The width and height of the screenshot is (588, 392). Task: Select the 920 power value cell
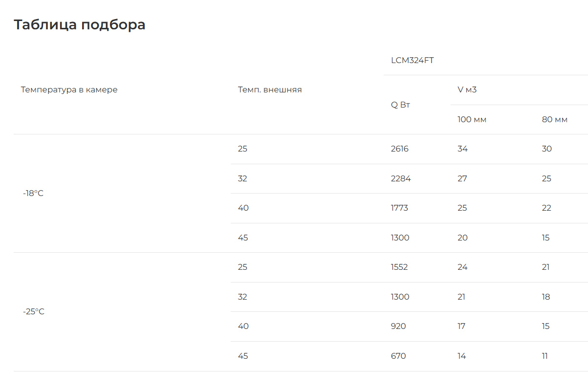point(398,327)
